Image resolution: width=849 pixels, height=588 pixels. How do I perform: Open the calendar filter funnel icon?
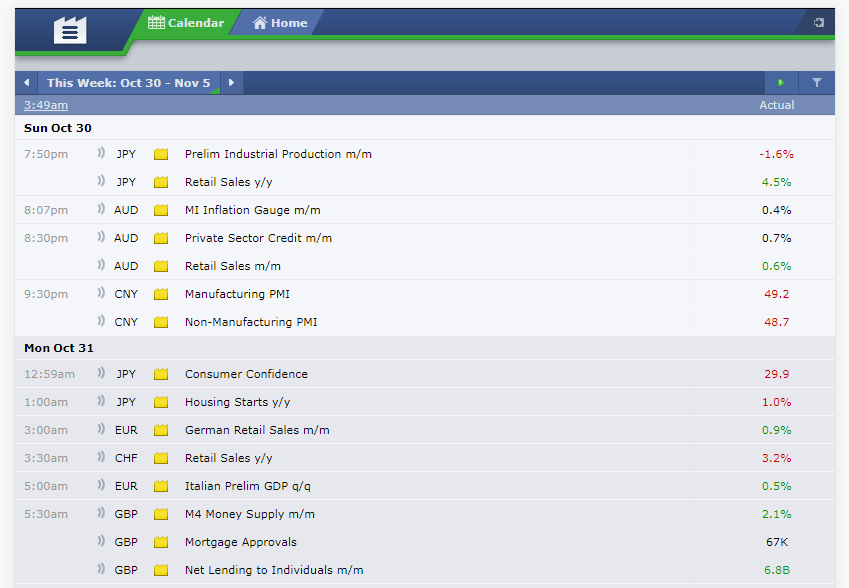[x=817, y=83]
